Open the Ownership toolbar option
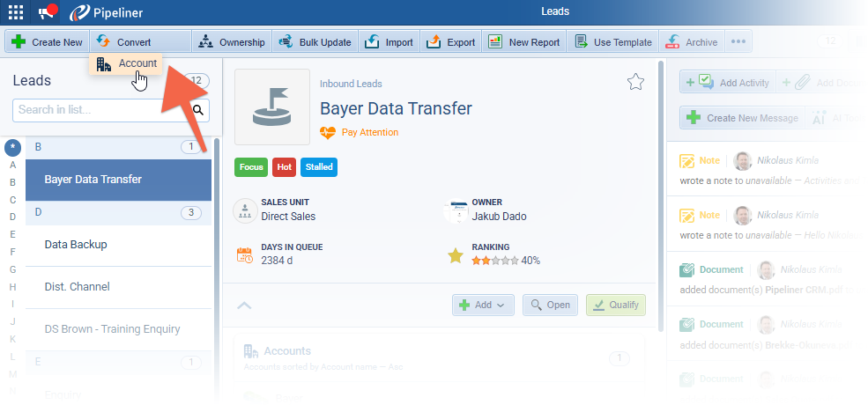Image resolution: width=868 pixels, height=405 pixels. point(232,41)
